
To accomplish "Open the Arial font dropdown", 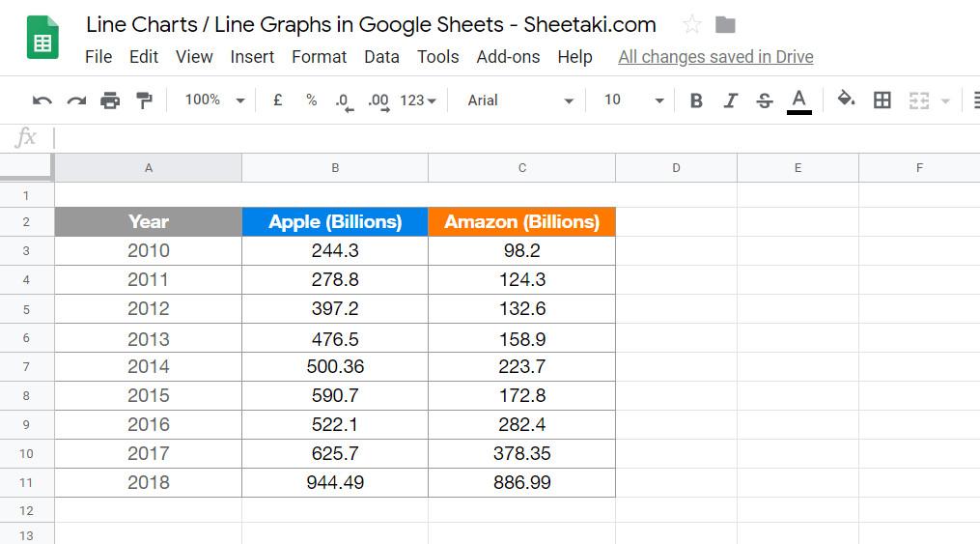I will click(520, 100).
